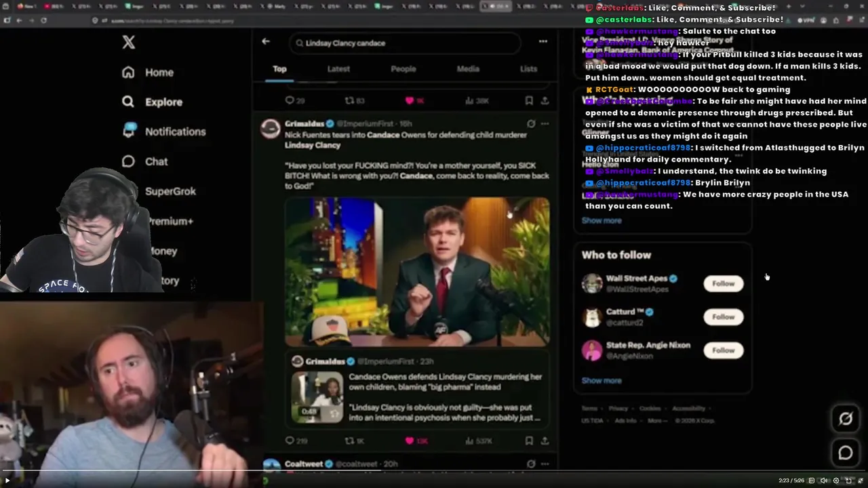Show more trending items
868x488 pixels.
pos(601,220)
